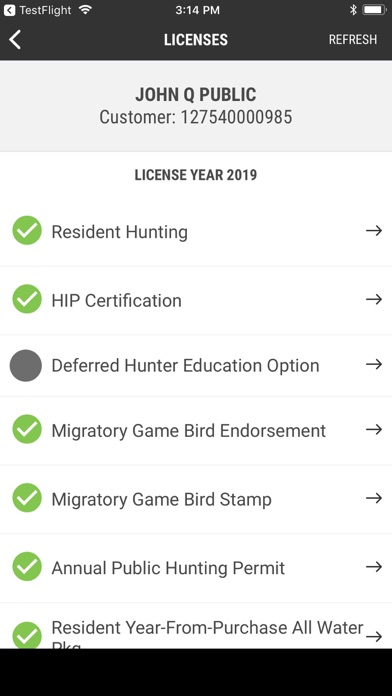Tap the green checkmark beside HIP Certification
This screenshot has height=696, width=392.
[27, 299]
